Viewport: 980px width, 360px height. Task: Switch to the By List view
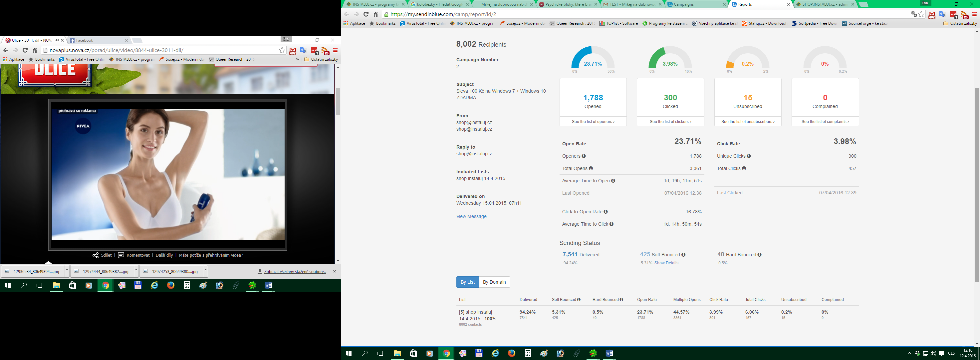[x=467, y=282]
